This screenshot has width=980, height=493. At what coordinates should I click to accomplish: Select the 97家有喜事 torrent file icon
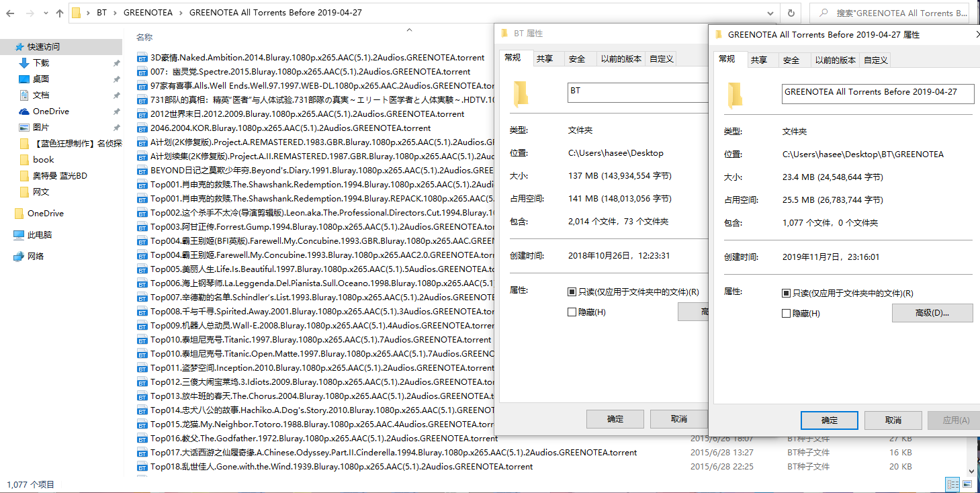[142, 86]
